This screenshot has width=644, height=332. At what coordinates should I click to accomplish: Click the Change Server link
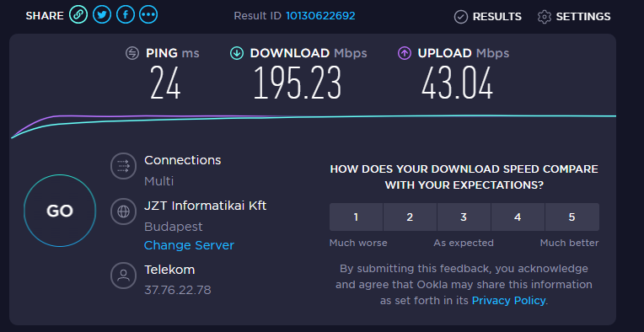pyautogui.click(x=189, y=245)
